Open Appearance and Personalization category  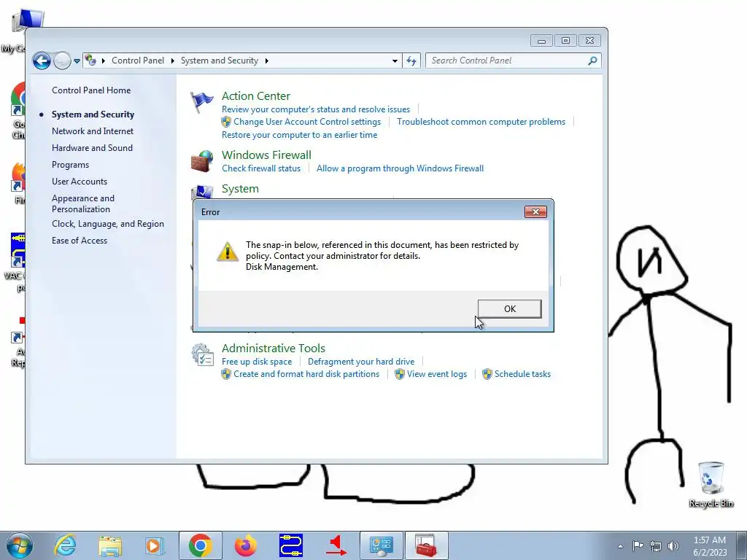[83, 203]
